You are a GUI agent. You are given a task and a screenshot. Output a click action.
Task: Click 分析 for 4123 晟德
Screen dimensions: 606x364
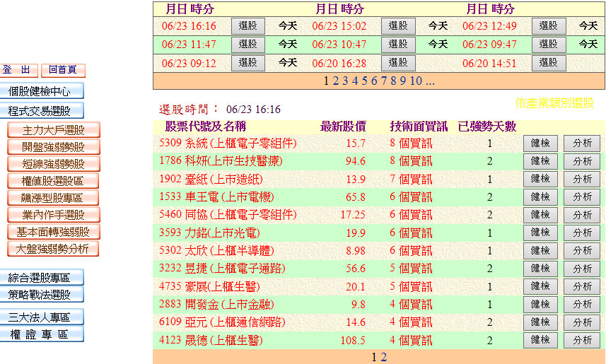582,340
